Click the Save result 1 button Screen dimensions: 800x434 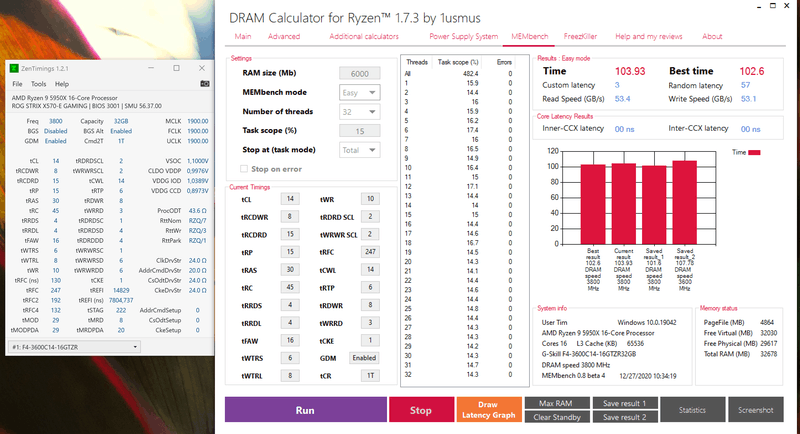[x=624, y=403]
